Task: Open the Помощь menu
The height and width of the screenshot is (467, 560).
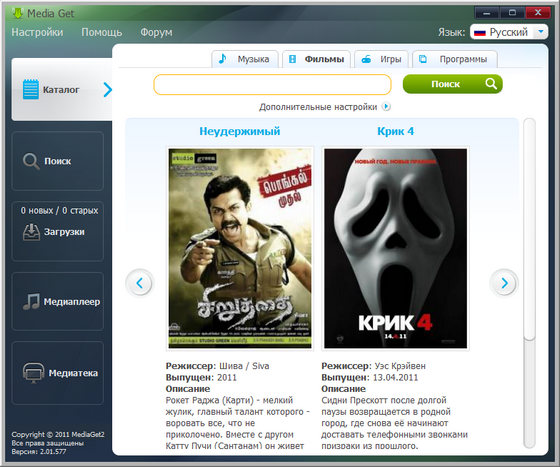Action: [x=102, y=32]
